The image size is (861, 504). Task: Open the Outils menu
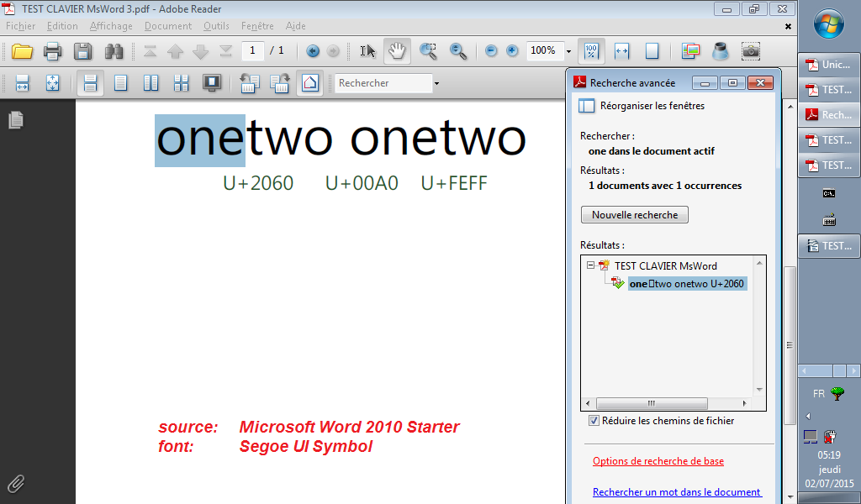pos(216,26)
